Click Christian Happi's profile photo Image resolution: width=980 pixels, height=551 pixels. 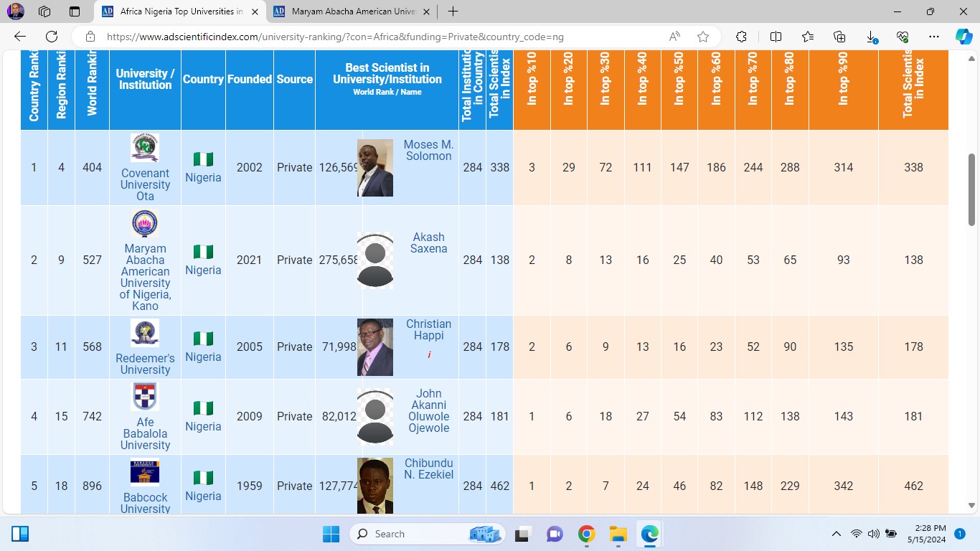tap(374, 347)
